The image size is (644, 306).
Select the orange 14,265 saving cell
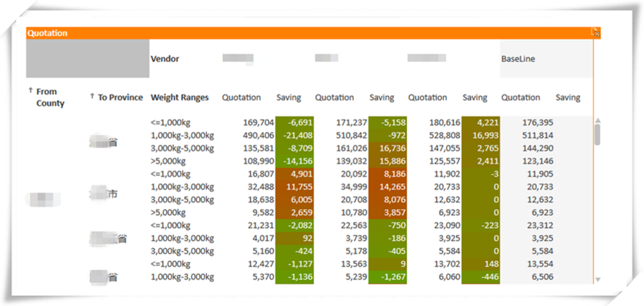(387, 187)
